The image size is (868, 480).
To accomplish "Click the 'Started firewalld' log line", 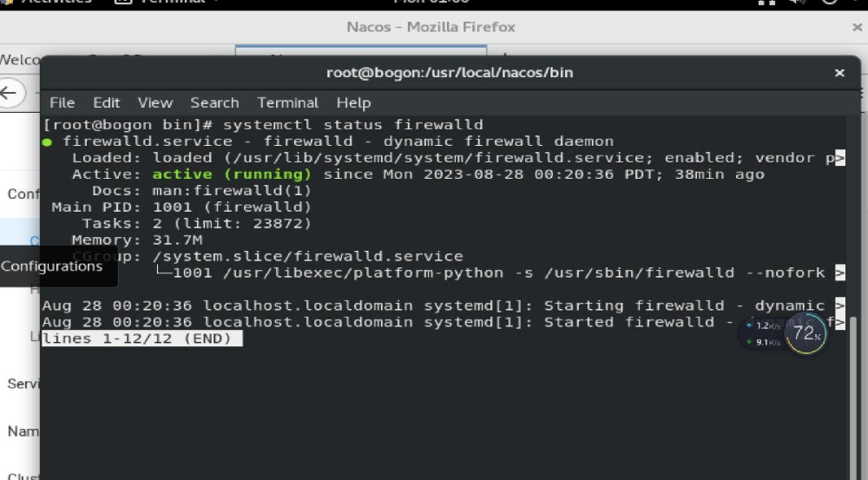I will 444,322.
